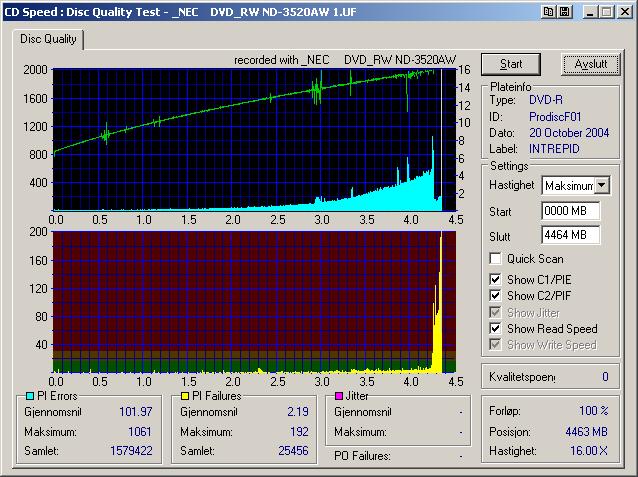
Task: Click the PI Errors maximum value 1061
Action: (x=140, y=431)
